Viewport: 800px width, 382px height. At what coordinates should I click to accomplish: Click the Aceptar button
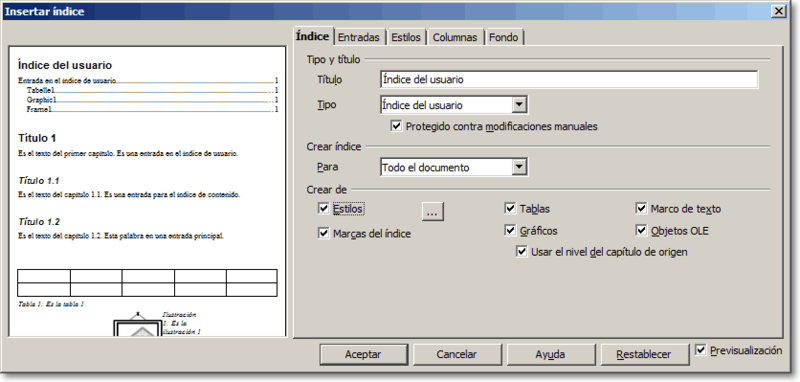[363, 354]
